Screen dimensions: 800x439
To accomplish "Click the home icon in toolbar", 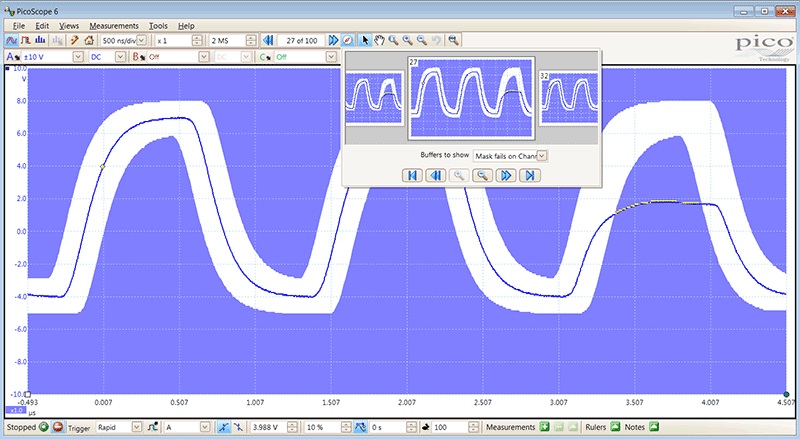I will 88,40.
